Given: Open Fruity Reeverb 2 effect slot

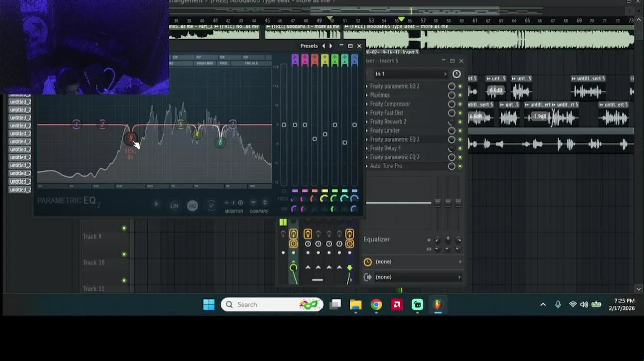Looking at the screenshot, I should pyautogui.click(x=388, y=122).
